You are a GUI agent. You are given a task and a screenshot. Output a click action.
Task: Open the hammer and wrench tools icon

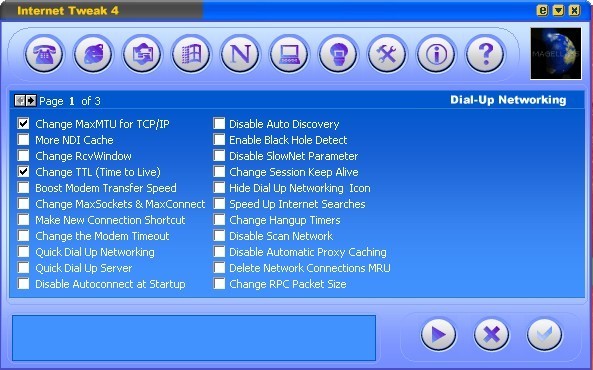click(x=387, y=54)
